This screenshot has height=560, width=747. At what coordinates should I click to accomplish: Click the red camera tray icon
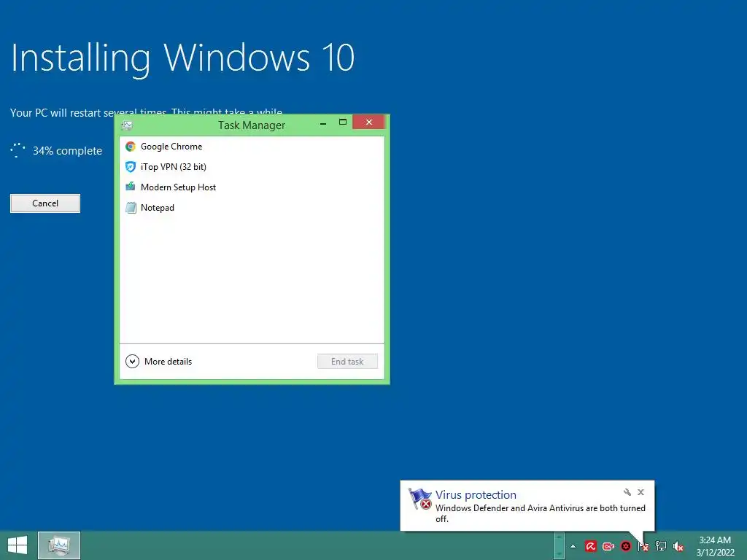tap(608, 546)
